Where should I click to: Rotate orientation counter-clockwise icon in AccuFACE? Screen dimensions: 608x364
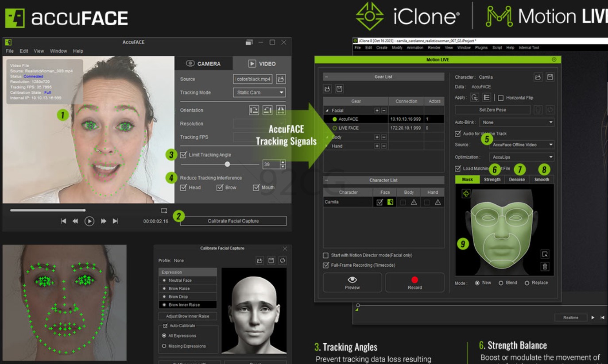click(x=267, y=110)
